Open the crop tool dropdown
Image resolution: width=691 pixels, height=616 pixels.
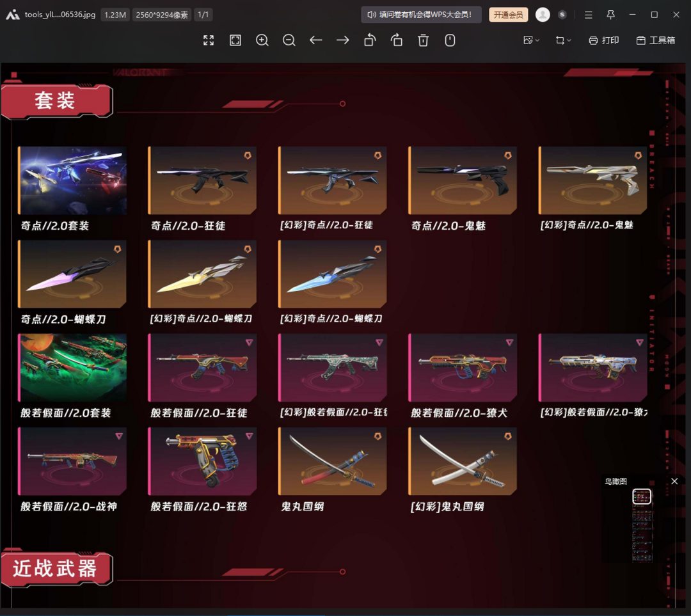coord(563,40)
